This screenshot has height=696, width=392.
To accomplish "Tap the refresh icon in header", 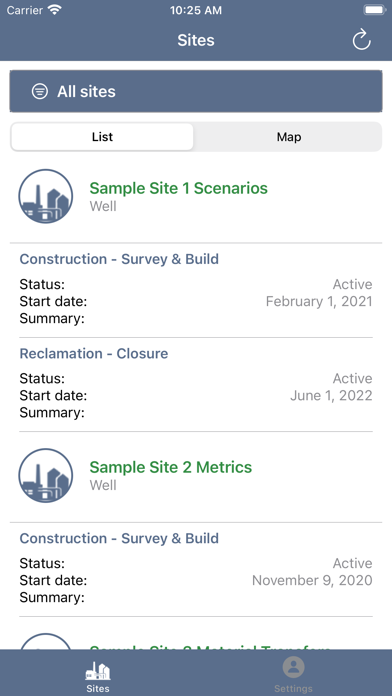I will coord(361,40).
